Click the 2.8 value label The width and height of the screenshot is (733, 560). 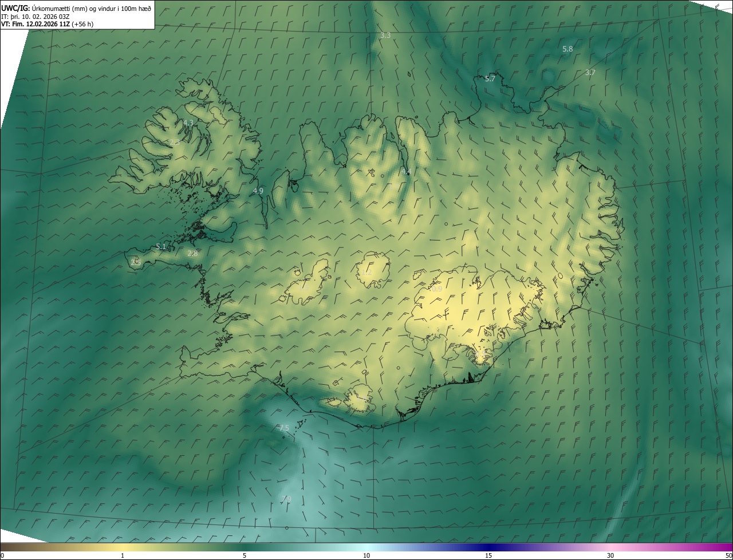[x=192, y=254]
